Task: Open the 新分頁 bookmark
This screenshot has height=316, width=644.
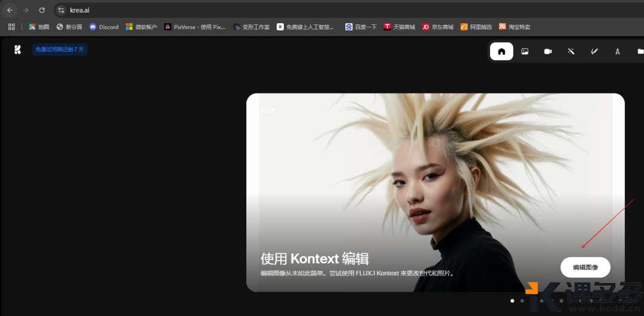Action: coord(69,27)
